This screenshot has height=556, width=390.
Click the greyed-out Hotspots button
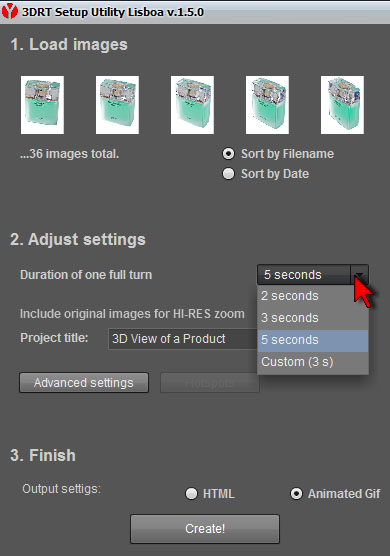tap(210, 383)
